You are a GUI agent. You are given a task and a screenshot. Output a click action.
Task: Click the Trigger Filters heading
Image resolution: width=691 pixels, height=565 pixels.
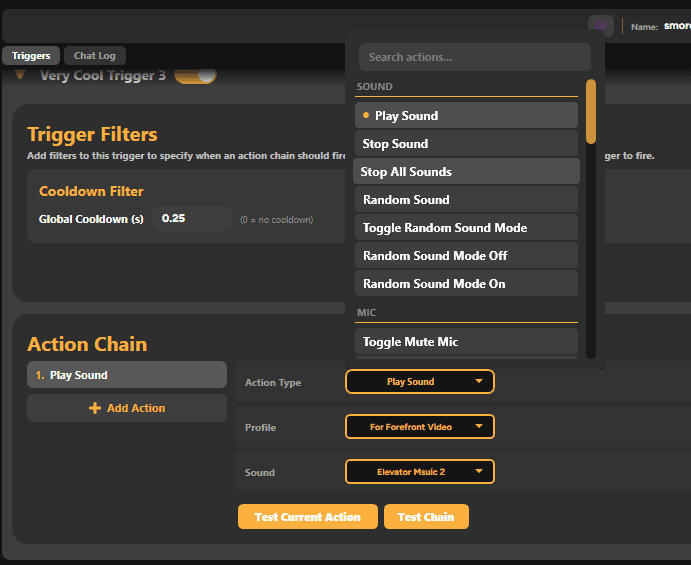pos(92,134)
